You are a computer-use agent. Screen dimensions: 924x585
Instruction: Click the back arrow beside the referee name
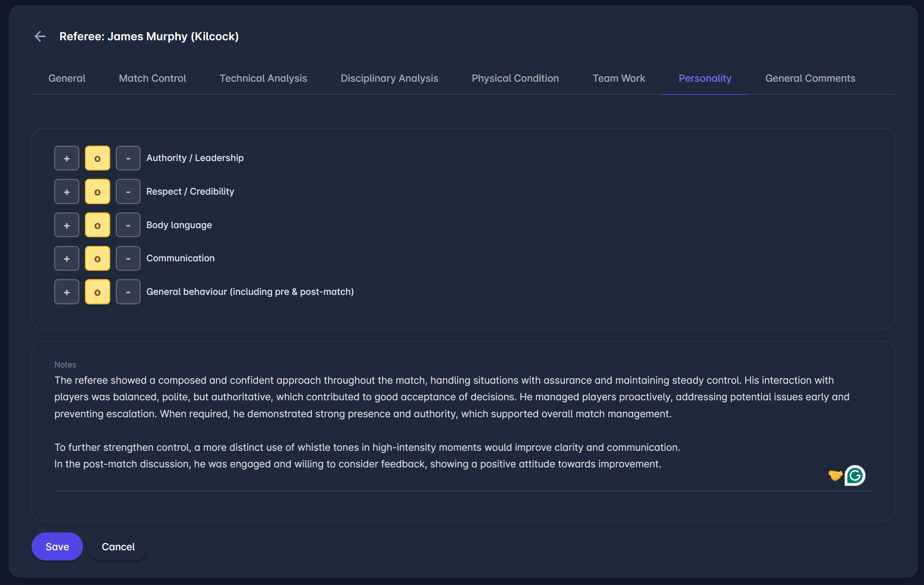pyautogui.click(x=40, y=36)
